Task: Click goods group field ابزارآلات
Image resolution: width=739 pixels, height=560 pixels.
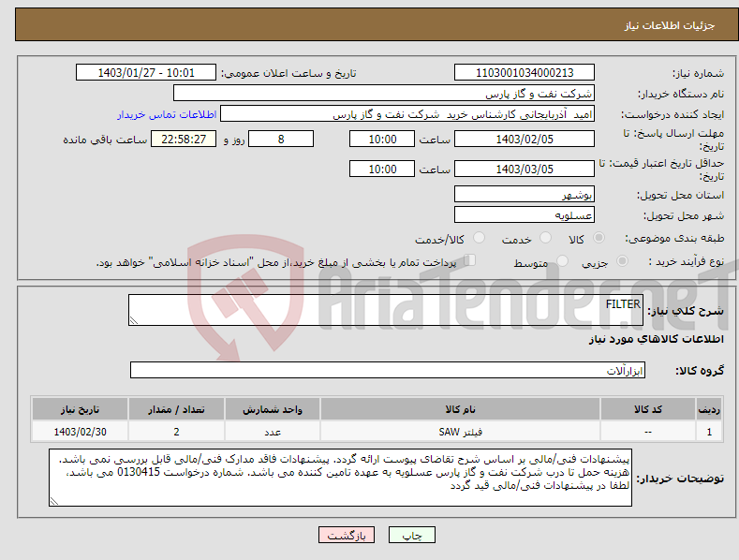Action: point(388,370)
